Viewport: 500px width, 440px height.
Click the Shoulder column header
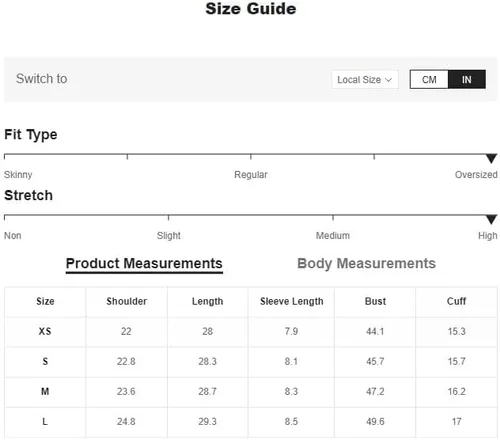(126, 301)
